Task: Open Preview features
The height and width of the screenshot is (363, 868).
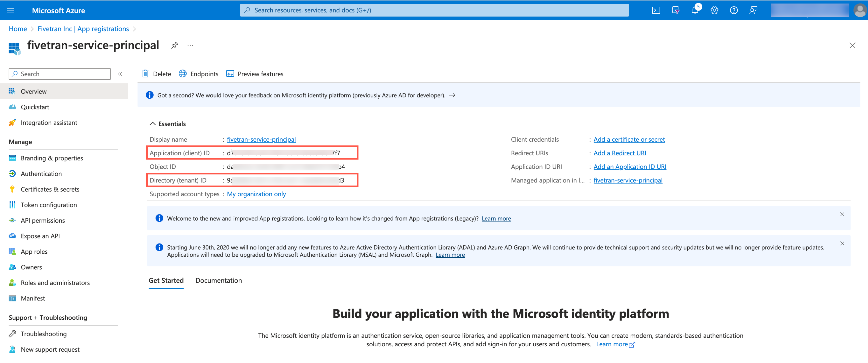Action: 255,74
